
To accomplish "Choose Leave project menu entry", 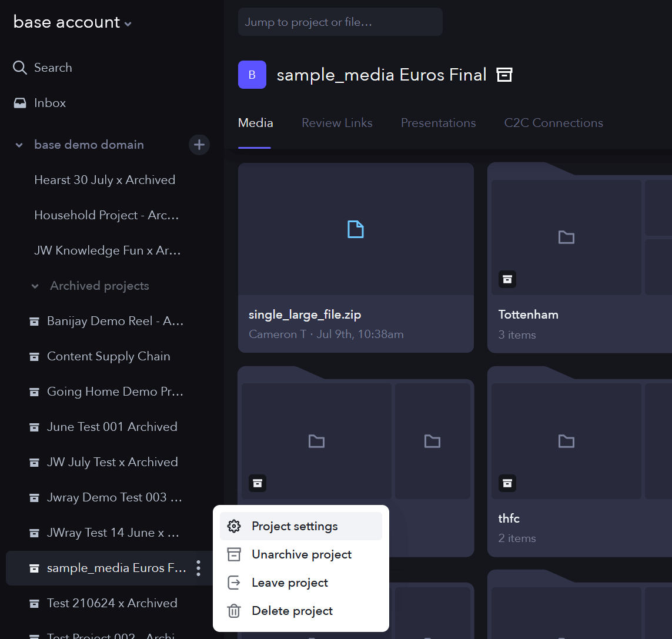I will click(x=301, y=583).
